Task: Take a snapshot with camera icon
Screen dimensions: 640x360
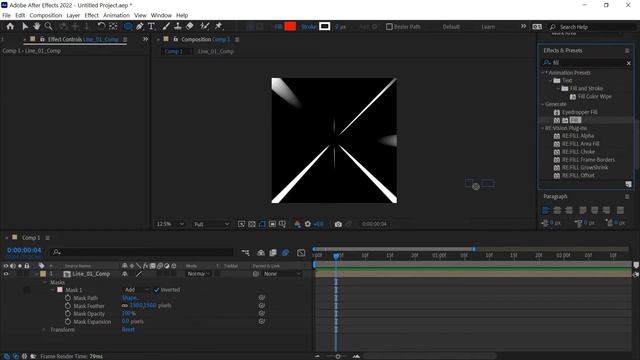Action: click(x=338, y=224)
